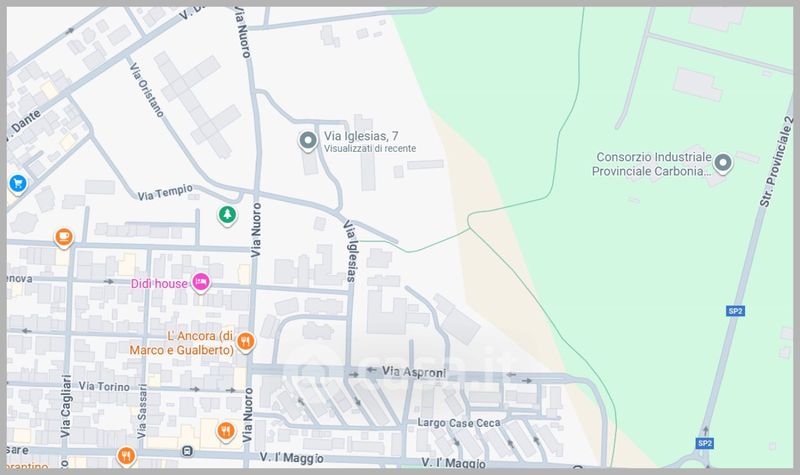
Task: Click the lower SP2 road shield
Action: (x=704, y=443)
